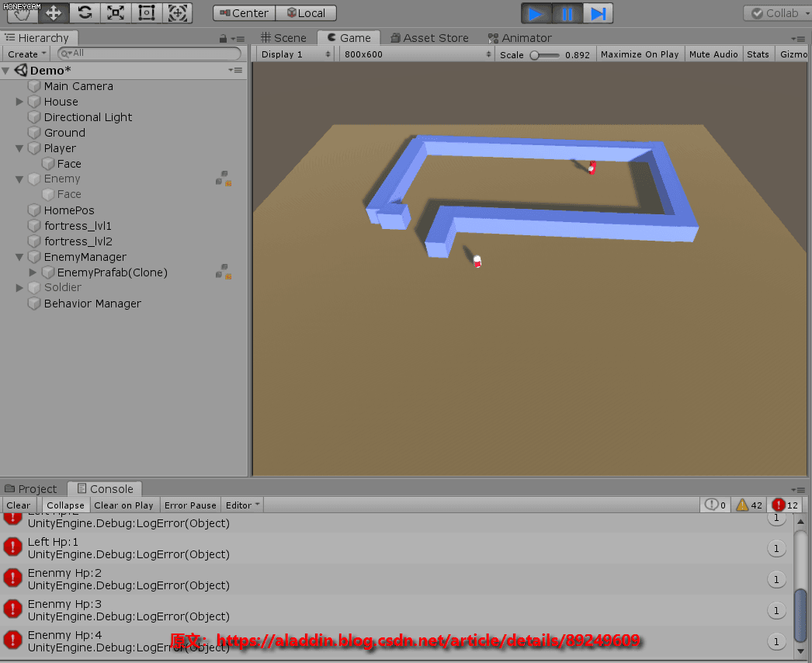The image size is (812, 663).
Task: Collapse the Player object
Action: tap(19, 148)
